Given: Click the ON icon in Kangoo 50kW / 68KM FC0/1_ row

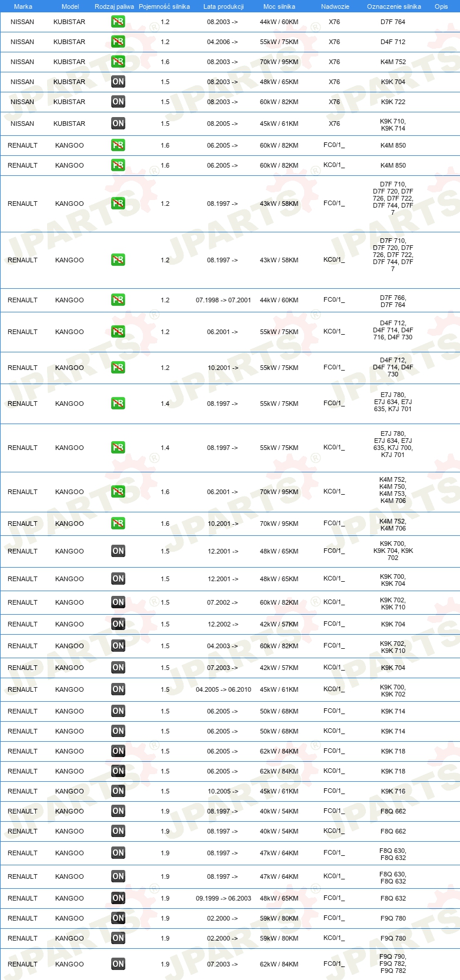Looking at the screenshot, I should (118, 711).
